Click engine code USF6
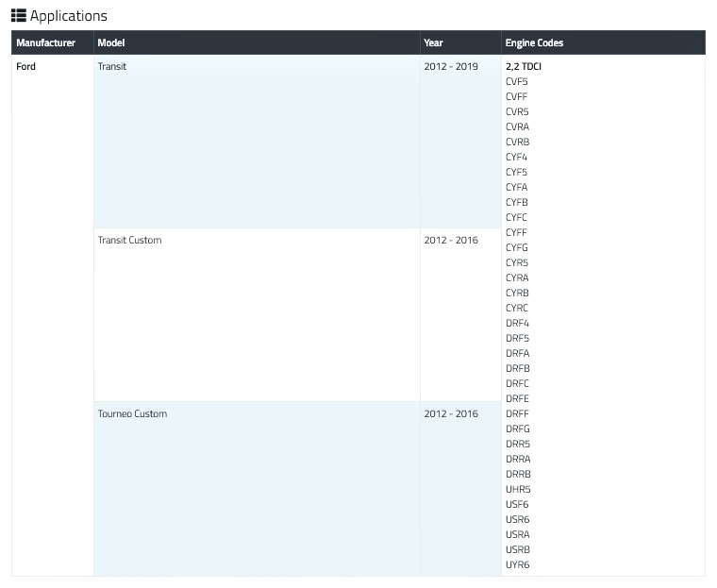The width and height of the screenshot is (717, 588). (x=517, y=504)
